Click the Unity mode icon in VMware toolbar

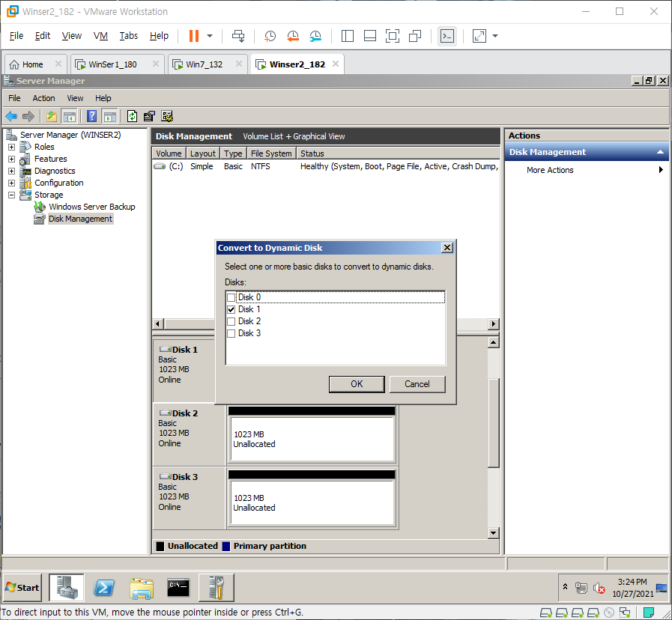(415, 36)
